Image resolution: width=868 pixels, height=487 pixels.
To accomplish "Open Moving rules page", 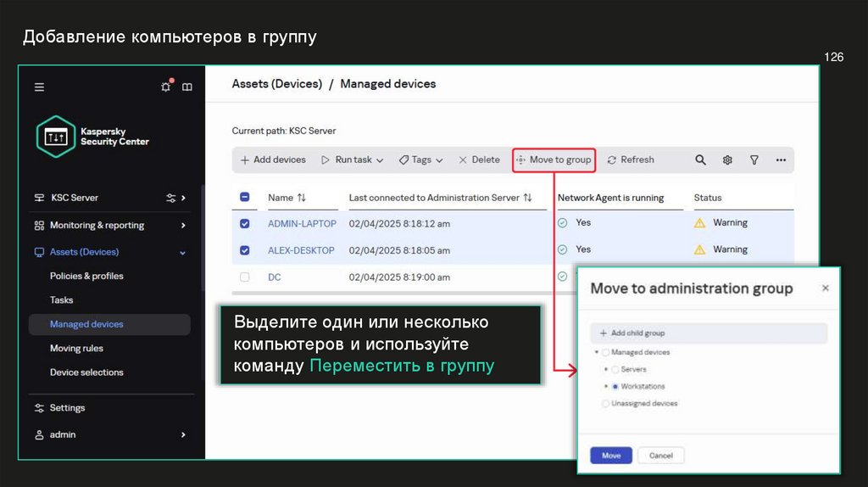I will coord(76,348).
